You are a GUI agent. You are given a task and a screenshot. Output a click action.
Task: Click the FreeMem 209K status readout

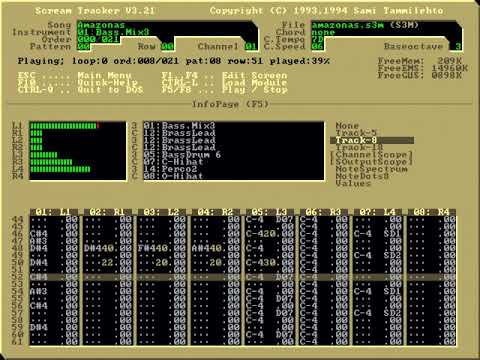(x=420, y=61)
